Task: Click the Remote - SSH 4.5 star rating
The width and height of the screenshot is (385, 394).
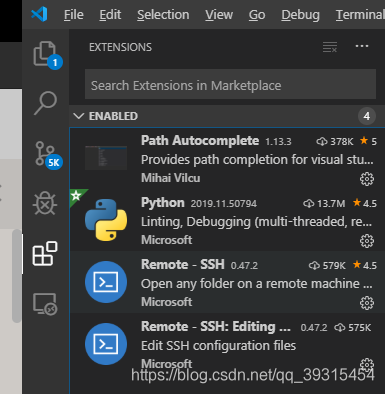Action: 365,265
